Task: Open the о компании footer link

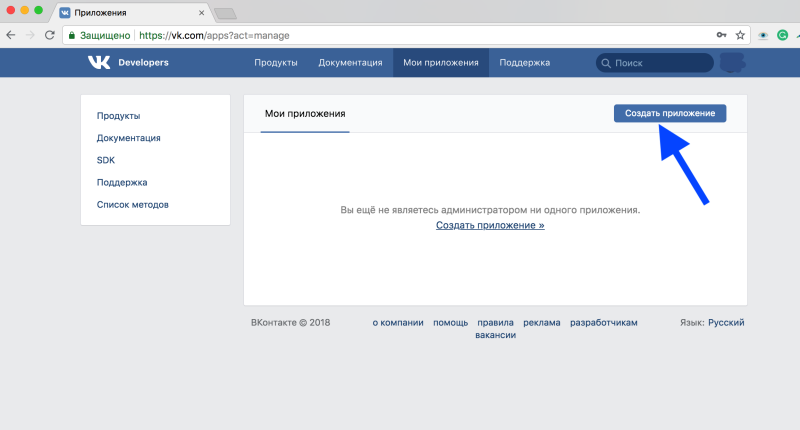Action: coord(398,322)
